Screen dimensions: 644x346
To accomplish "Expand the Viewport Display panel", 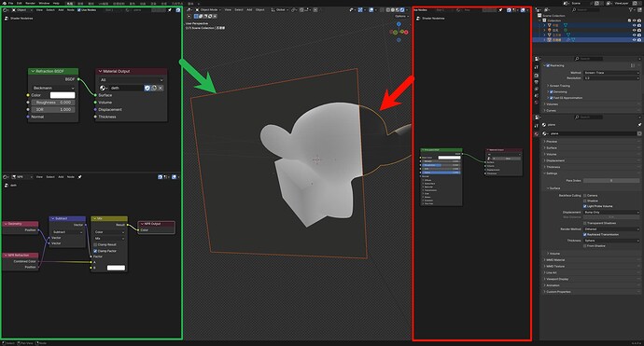I will coord(556,279).
